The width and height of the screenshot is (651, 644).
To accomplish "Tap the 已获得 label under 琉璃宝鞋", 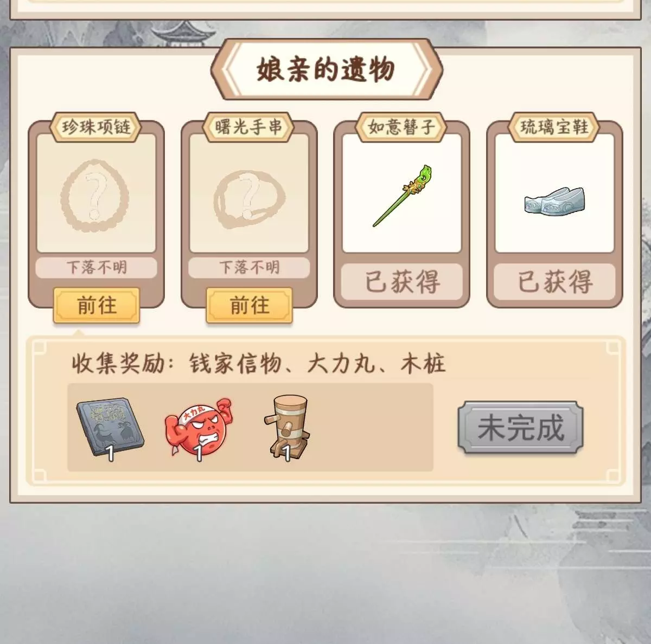I will pos(555,282).
